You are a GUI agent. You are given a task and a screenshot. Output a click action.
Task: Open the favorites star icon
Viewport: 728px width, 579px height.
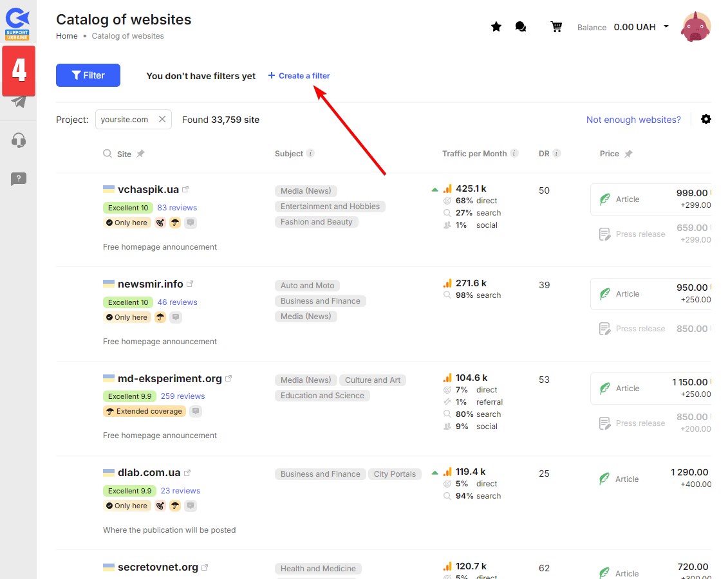pos(496,27)
